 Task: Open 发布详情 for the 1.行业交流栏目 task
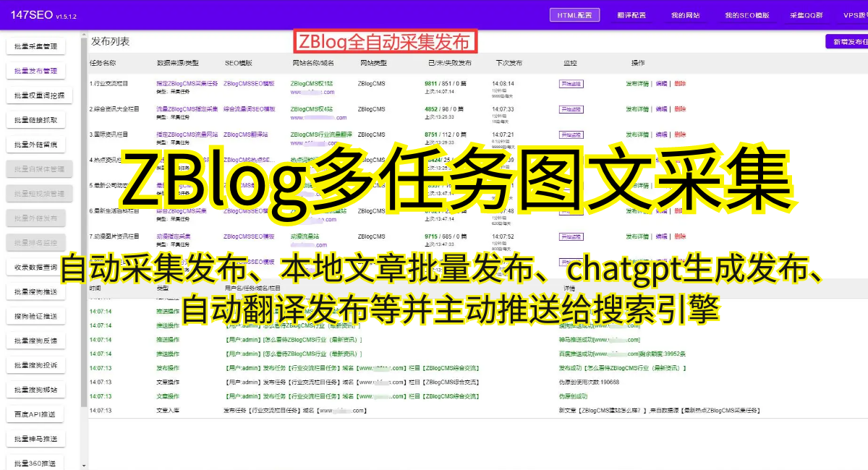[x=638, y=84]
